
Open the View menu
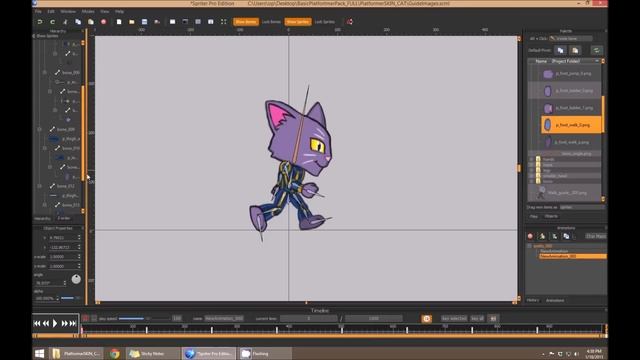coord(104,11)
